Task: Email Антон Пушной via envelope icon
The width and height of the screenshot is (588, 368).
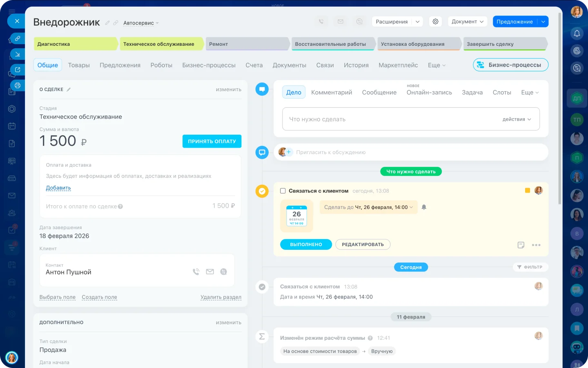Action: 210,271
